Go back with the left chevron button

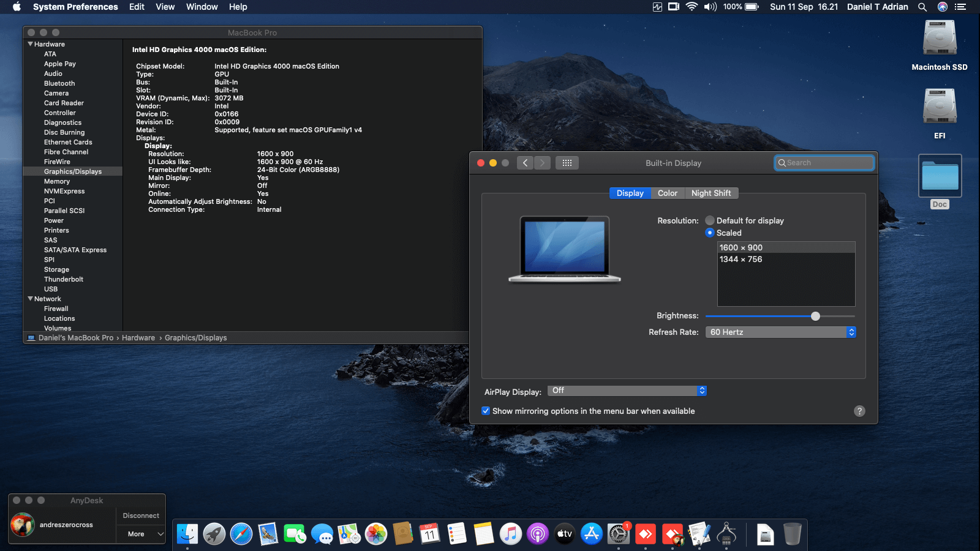click(x=525, y=163)
